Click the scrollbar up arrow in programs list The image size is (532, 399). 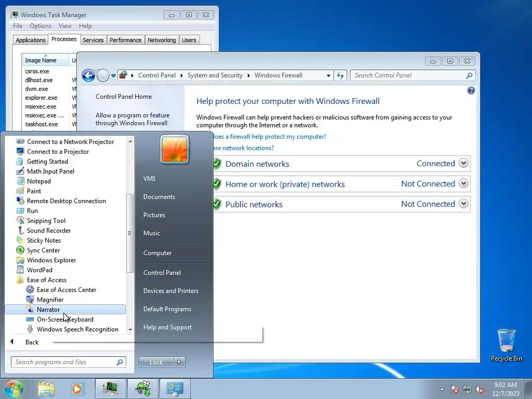[130, 141]
